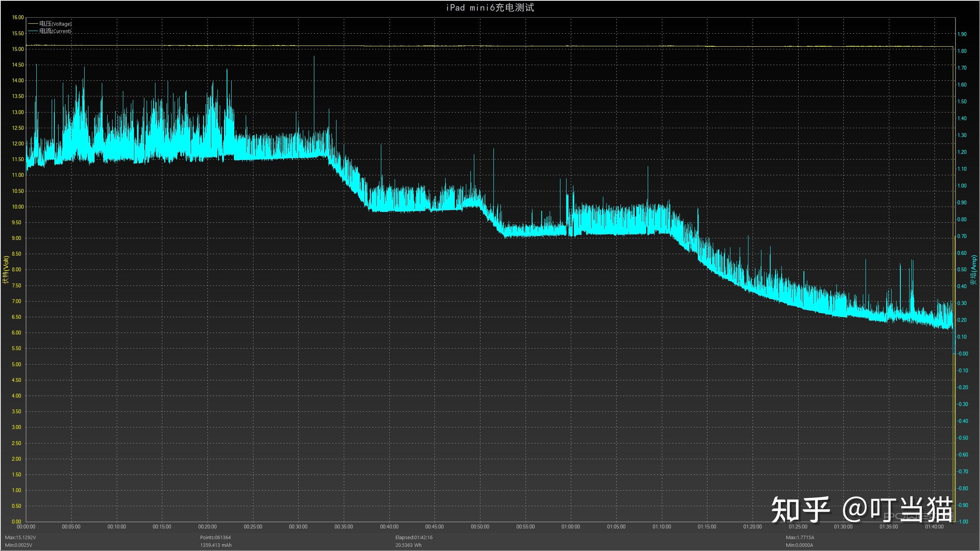Click the 01:30:00 time axis label
Screen dimensions: 980x551
(x=843, y=527)
